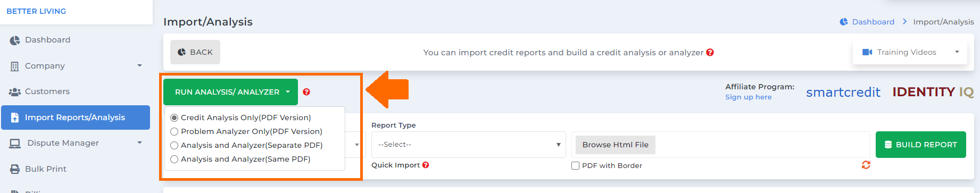Click the orange refresh icon
The image size is (980, 193).
tap(866, 165)
